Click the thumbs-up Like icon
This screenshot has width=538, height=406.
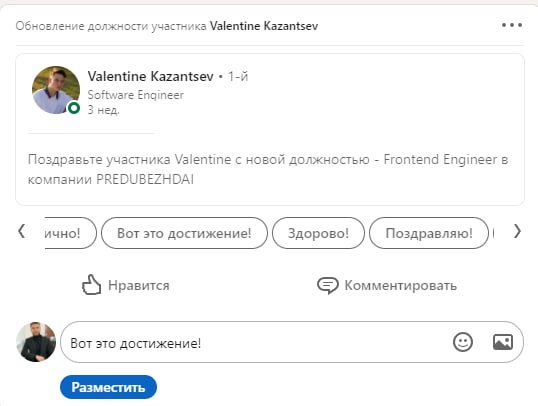click(x=91, y=285)
